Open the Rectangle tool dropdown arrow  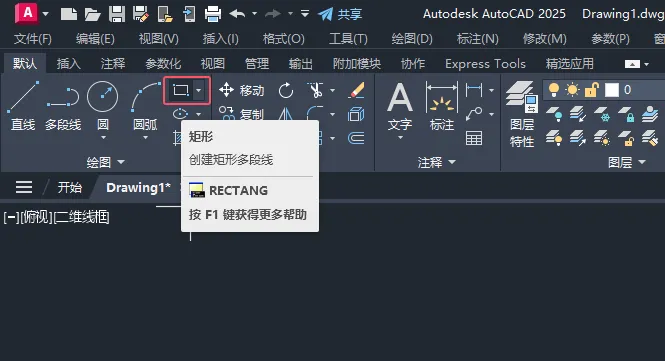[x=199, y=90]
